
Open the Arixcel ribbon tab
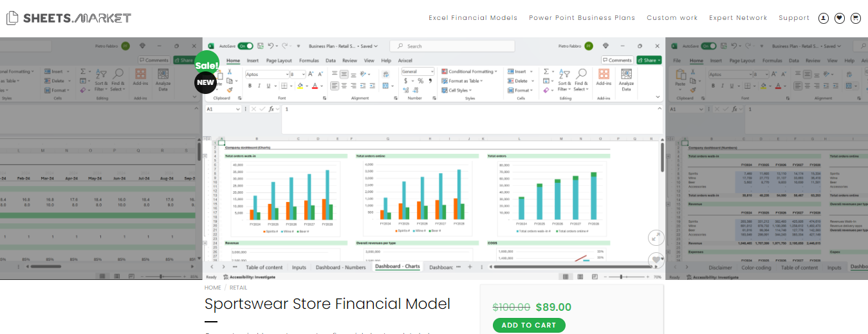pyautogui.click(x=405, y=60)
